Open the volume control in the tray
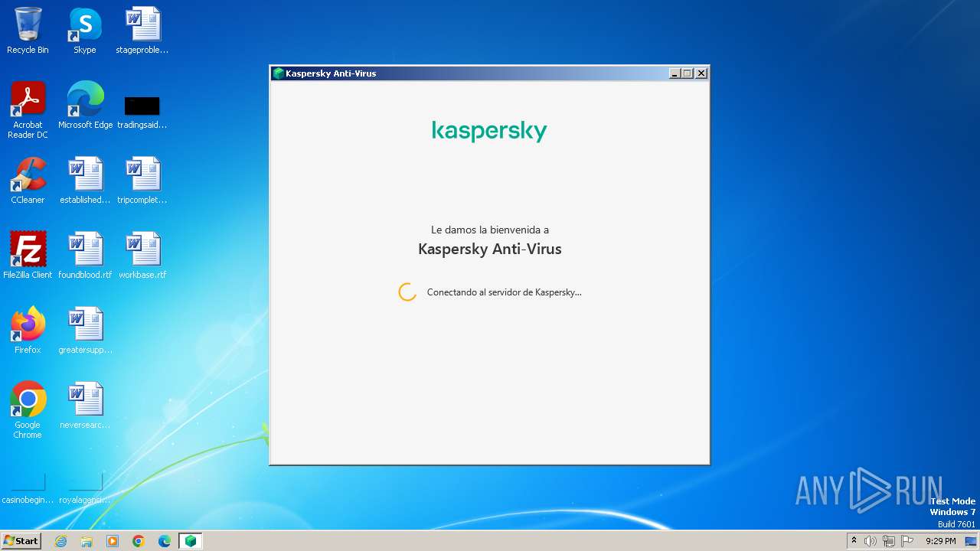The image size is (980, 551). point(871,541)
